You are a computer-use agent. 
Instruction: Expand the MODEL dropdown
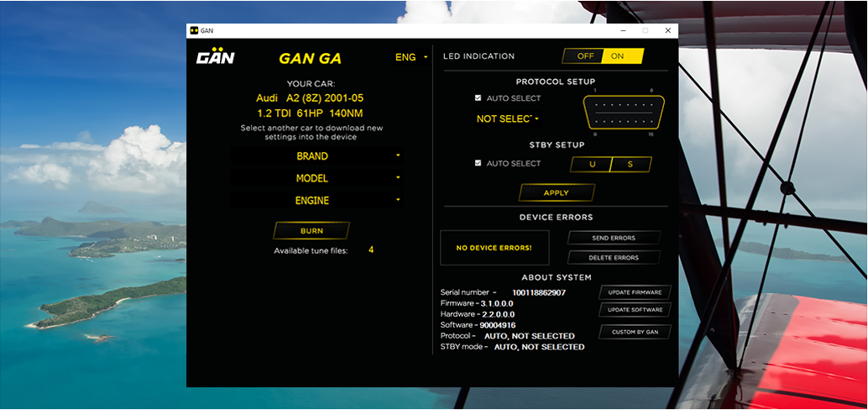[x=316, y=178]
